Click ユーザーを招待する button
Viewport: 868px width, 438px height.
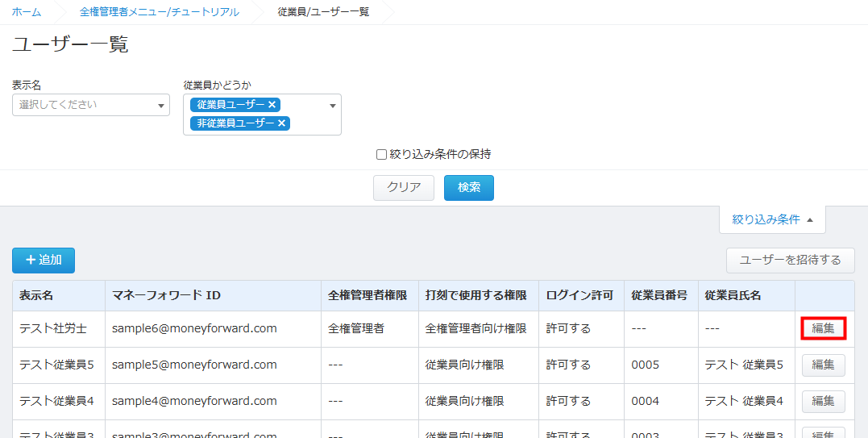790,260
